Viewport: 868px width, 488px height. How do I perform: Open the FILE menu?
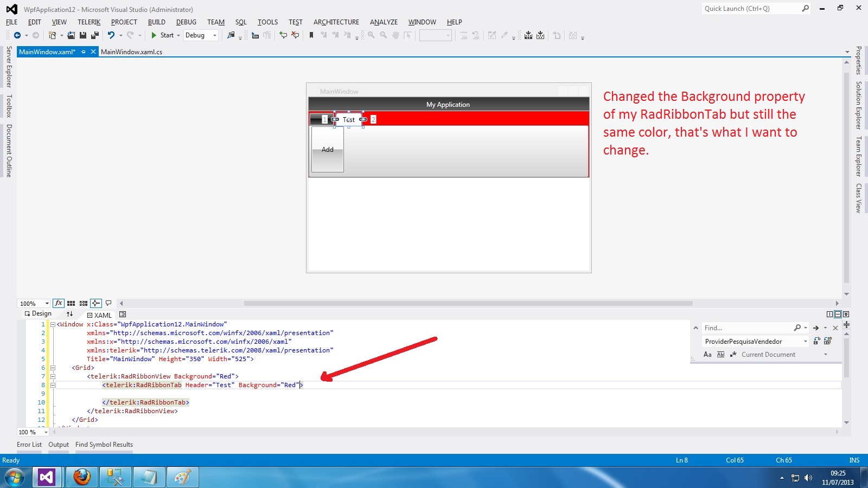[11, 22]
